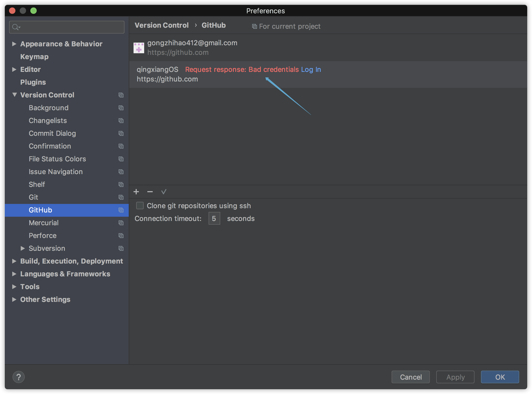Viewport: 532px width, 394px height.
Task: Click the Connection timeout input field
Action: [214, 219]
